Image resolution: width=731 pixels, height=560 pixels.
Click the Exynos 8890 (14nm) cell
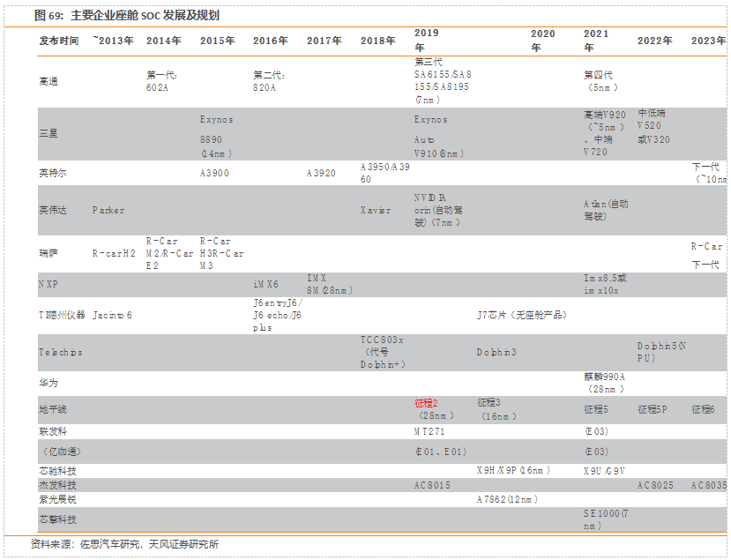[x=217, y=137]
